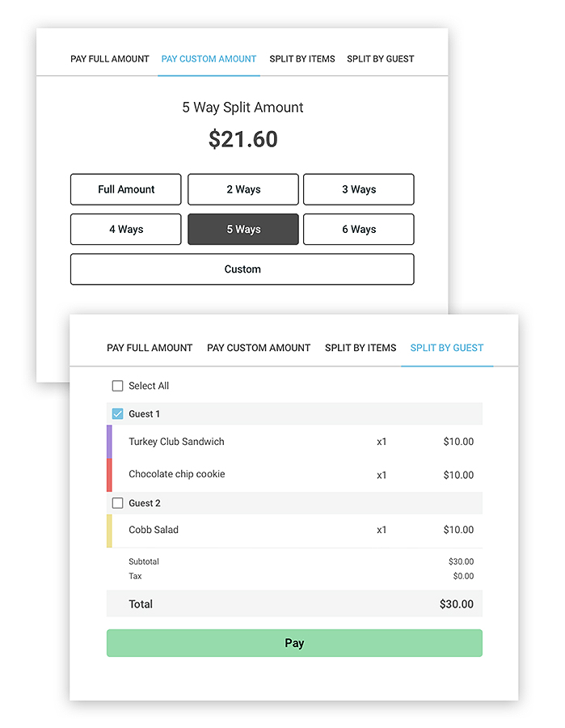
Task: Switch to Split By Items tab in lower panel
Action: [361, 348]
